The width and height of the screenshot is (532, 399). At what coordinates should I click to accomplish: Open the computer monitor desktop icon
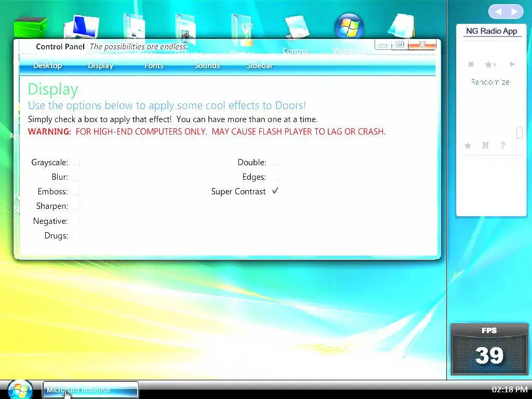pyautogui.click(x=82, y=27)
